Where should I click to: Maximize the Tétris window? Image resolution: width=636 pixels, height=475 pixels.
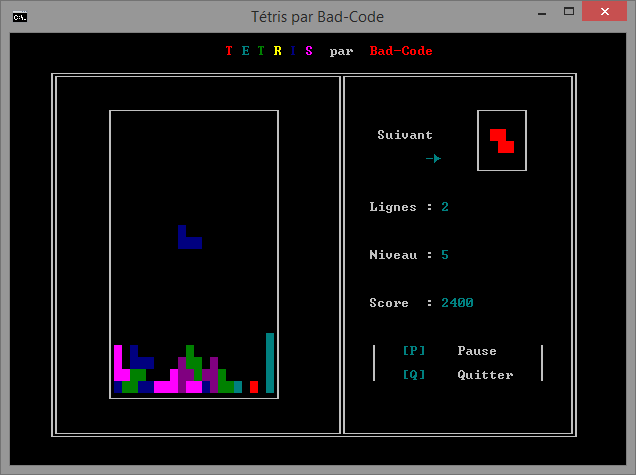[x=569, y=11]
